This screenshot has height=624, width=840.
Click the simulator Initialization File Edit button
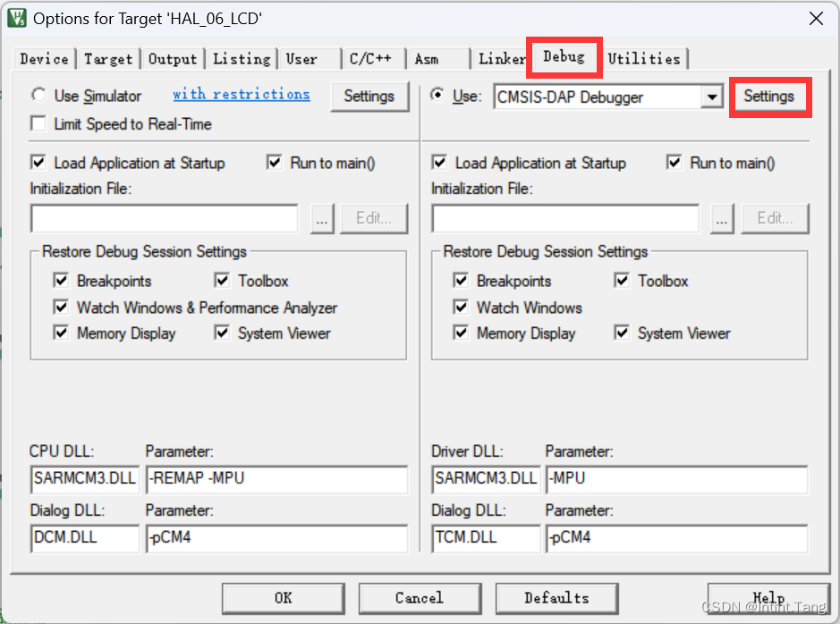[374, 217]
